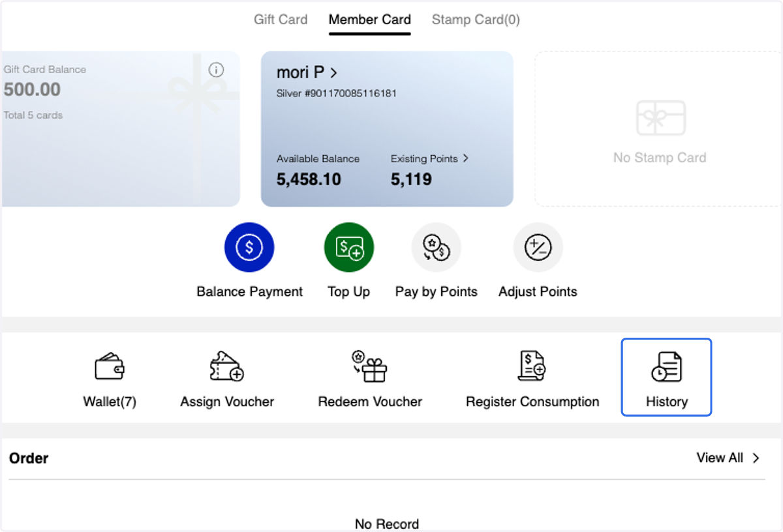Click the Total 5 cards text
783x532 pixels.
click(33, 115)
